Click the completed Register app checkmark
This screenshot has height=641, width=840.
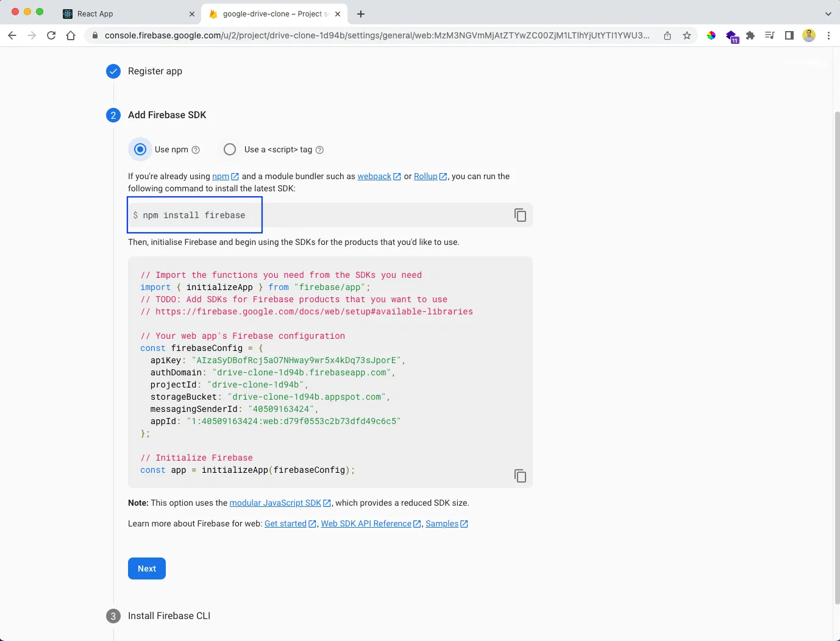(x=113, y=71)
